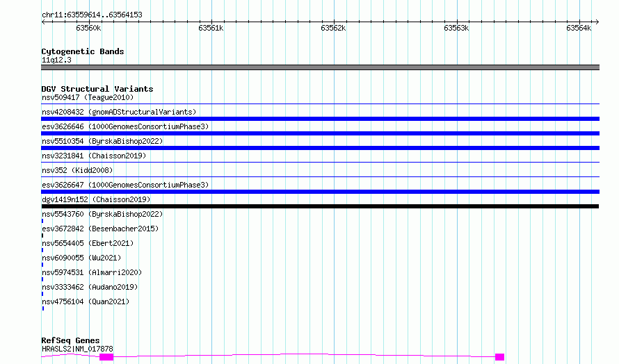Screen dimensions: 619x364
Task: Open variant nsv3231841 (Chaisson2019)
Action: coord(94,156)
